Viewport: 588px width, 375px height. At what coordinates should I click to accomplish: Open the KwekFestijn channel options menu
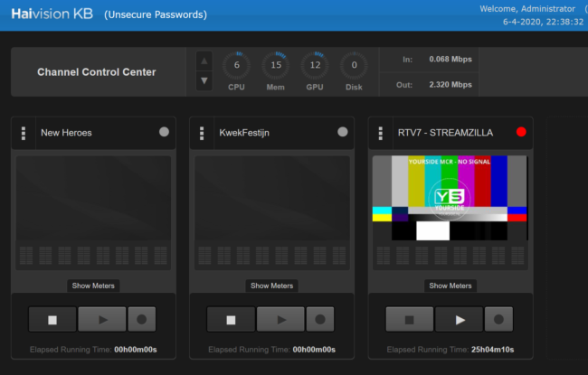point(202,133)
